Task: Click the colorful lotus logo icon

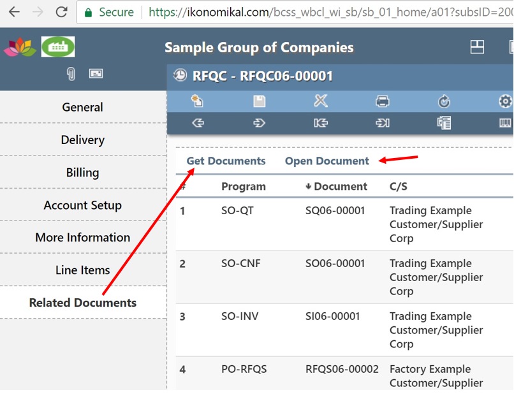Action: (20, 47)
